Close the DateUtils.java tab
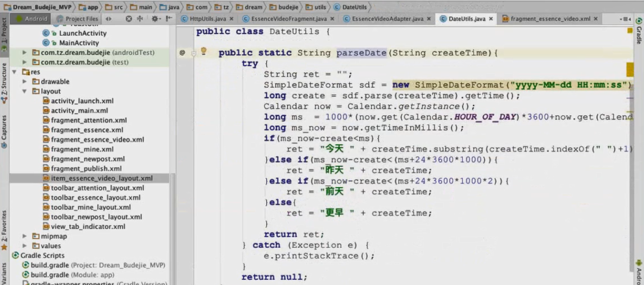The width and height of the screenshot is (644, 285). click(x=491, y=19)
